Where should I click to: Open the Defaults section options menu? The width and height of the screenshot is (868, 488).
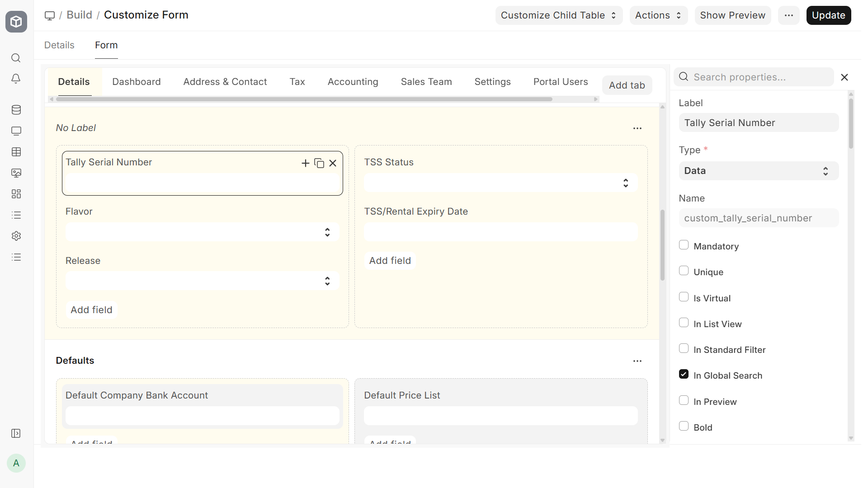(x=637, y=361)
